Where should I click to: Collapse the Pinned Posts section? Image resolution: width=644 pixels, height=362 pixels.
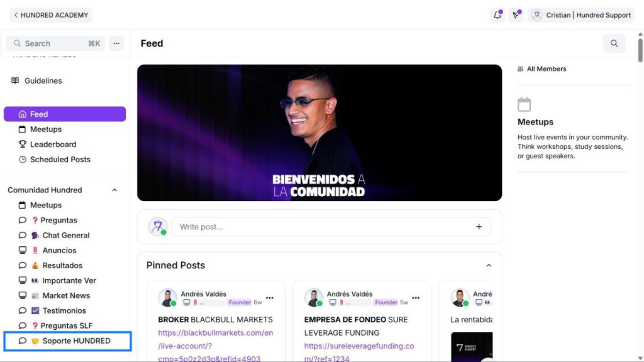click(489, 266)
